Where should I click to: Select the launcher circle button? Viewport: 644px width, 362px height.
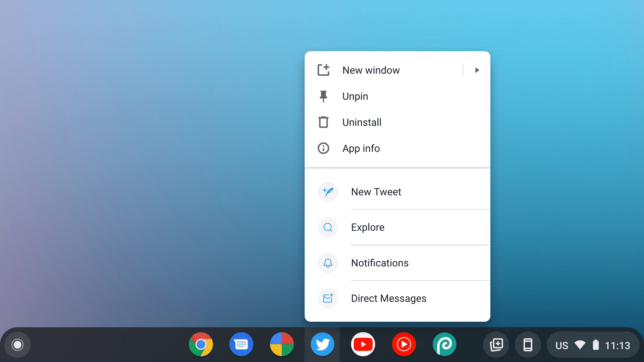(x=18, y=344)
